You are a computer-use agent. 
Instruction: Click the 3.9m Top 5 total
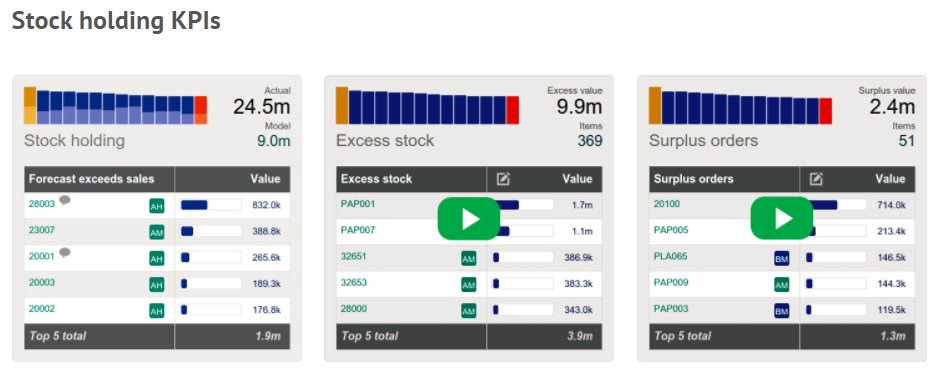click(580, 336)
